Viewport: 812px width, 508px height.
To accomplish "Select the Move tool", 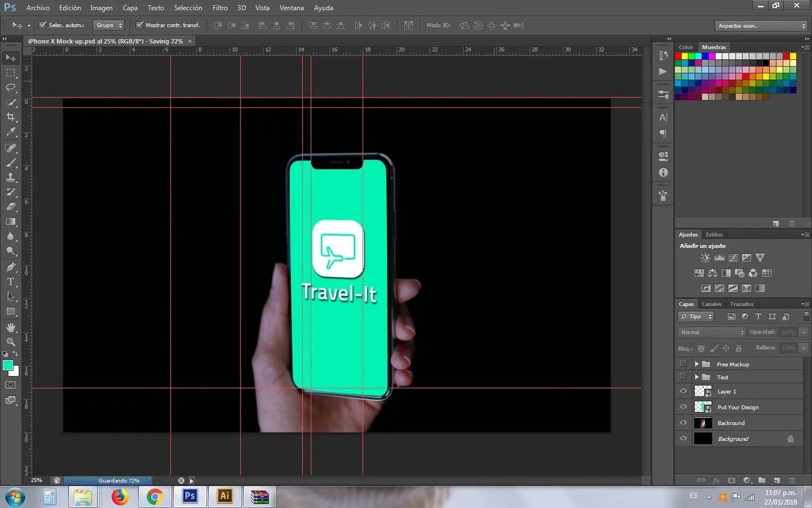I will pos(11,58).
